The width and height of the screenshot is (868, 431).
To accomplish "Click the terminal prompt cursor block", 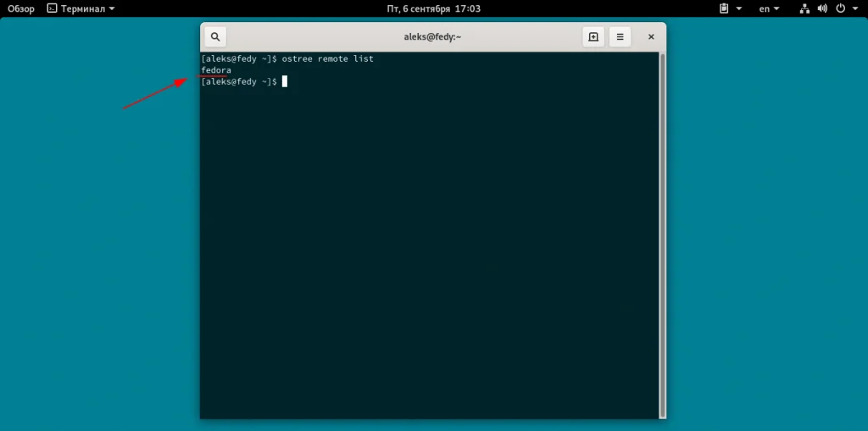I will point(285,82).
